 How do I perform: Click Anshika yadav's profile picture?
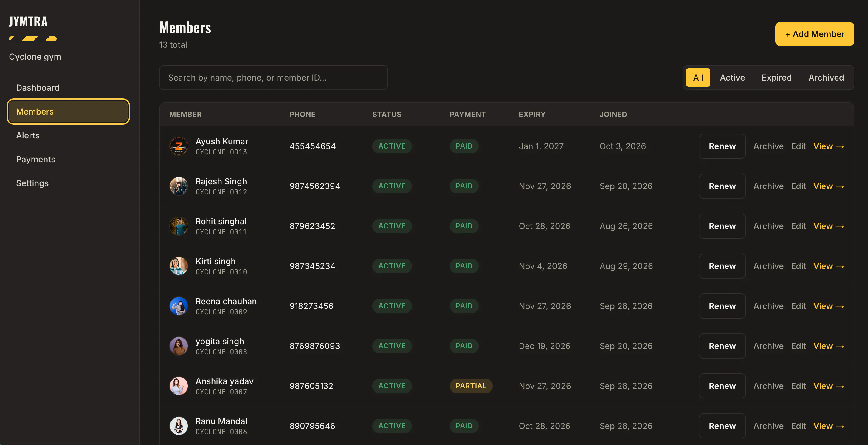point(179,386)
